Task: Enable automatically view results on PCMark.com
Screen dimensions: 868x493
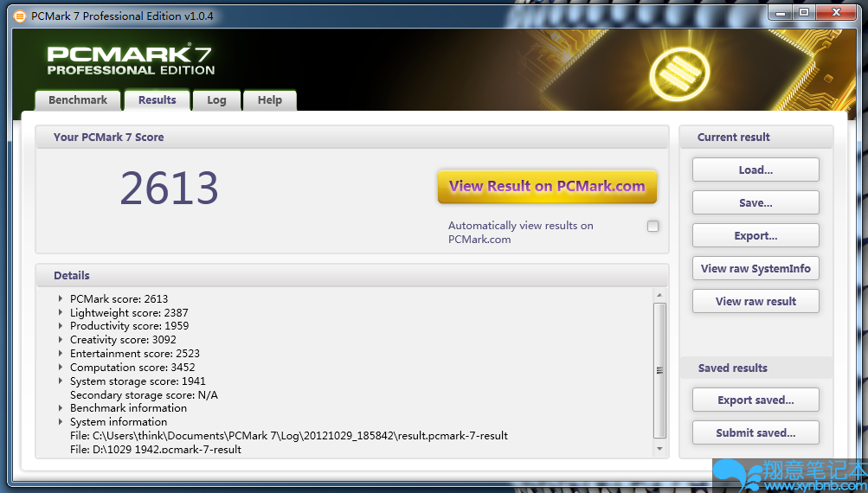Action: click(653, 226)
